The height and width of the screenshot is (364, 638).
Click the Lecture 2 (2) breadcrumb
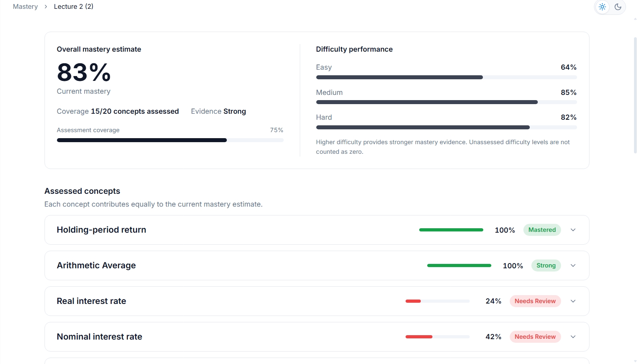pos(74,6)
